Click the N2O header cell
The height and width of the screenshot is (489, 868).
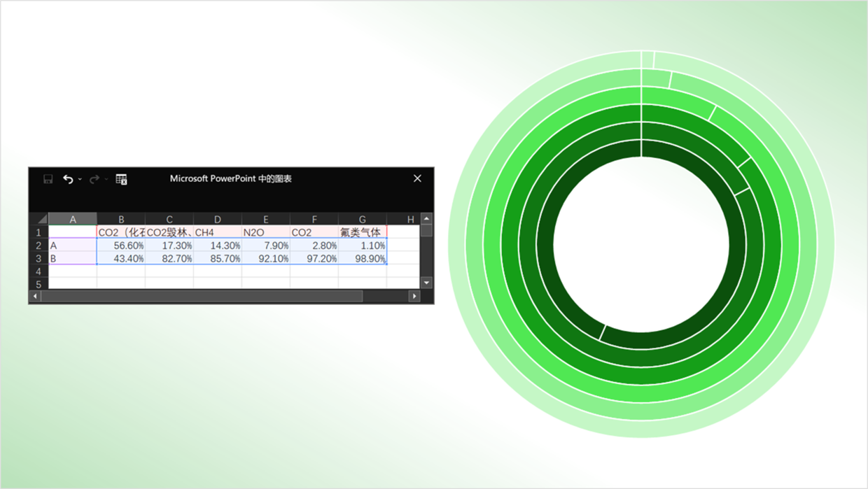pos(265,232)
